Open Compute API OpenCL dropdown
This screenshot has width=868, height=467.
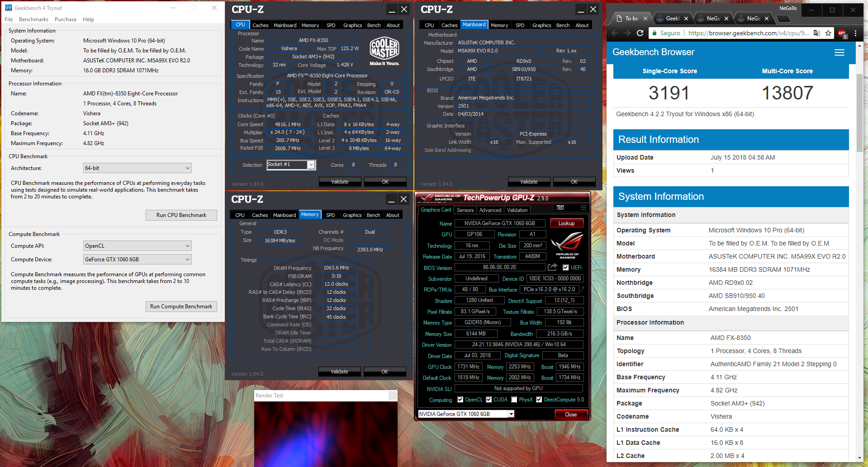[x=138, y=246]
